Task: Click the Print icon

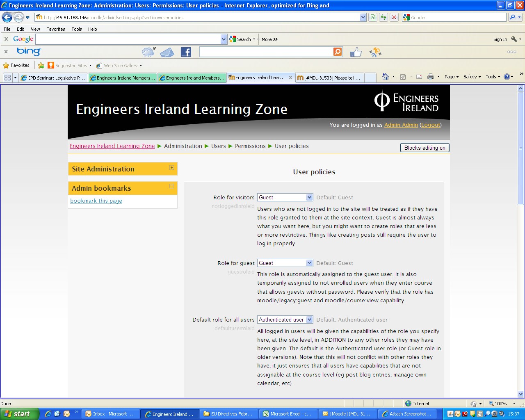Action: (431, 77)
